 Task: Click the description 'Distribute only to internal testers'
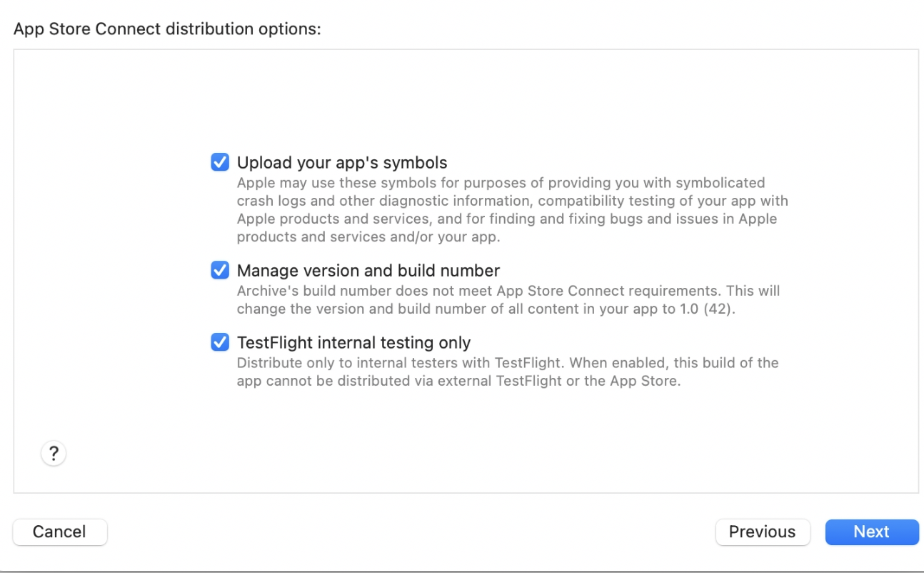point(508,372)
